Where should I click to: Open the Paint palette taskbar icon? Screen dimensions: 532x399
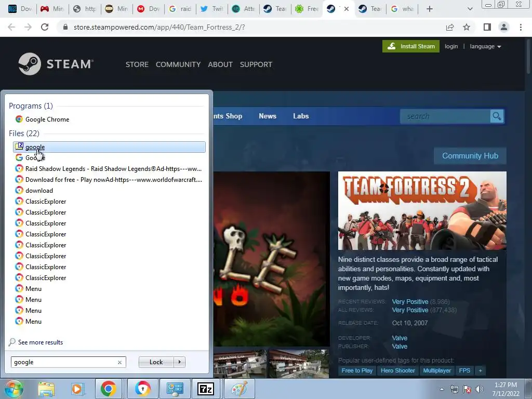239,389
